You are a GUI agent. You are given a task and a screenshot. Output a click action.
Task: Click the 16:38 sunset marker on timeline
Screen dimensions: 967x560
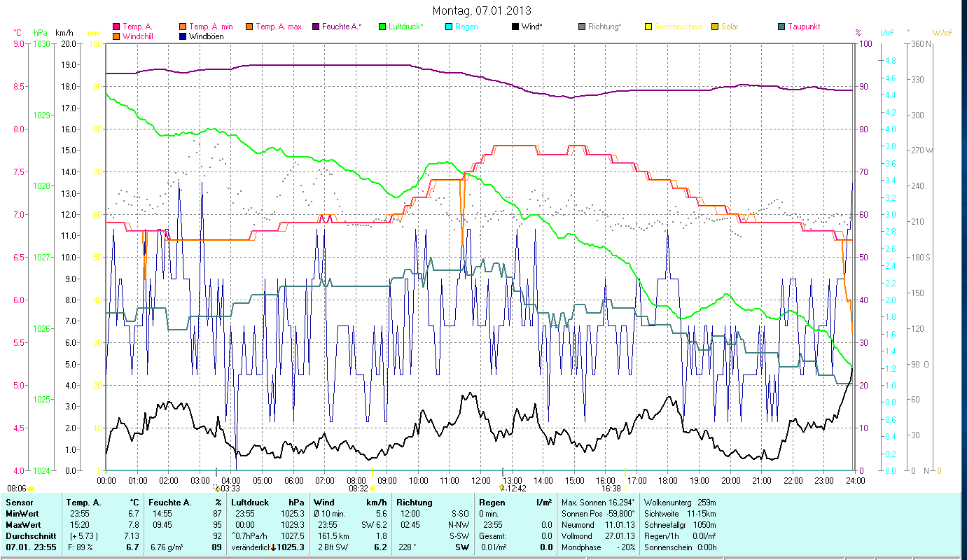point(624,488)
